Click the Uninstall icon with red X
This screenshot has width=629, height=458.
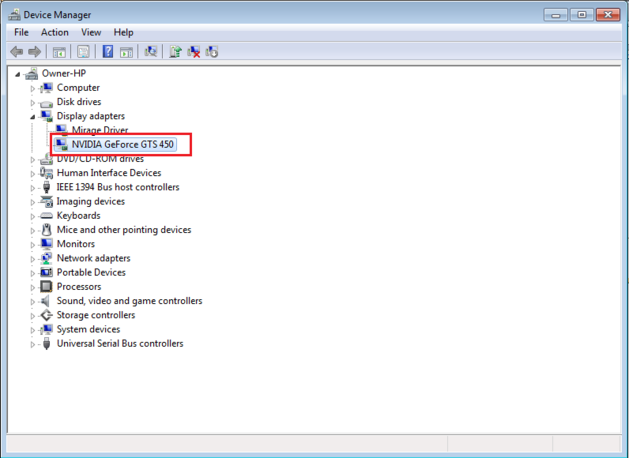click(x=194, y=52)
